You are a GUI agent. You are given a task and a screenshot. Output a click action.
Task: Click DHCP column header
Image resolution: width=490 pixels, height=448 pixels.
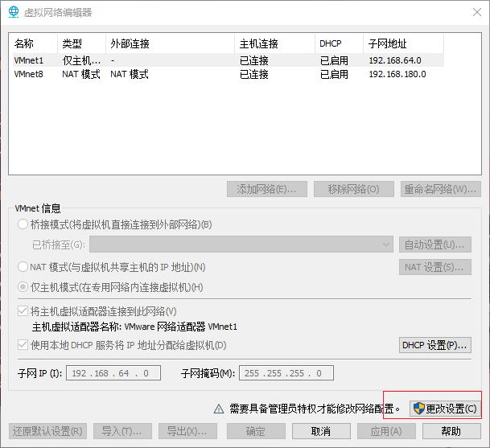tap(340, 43)
